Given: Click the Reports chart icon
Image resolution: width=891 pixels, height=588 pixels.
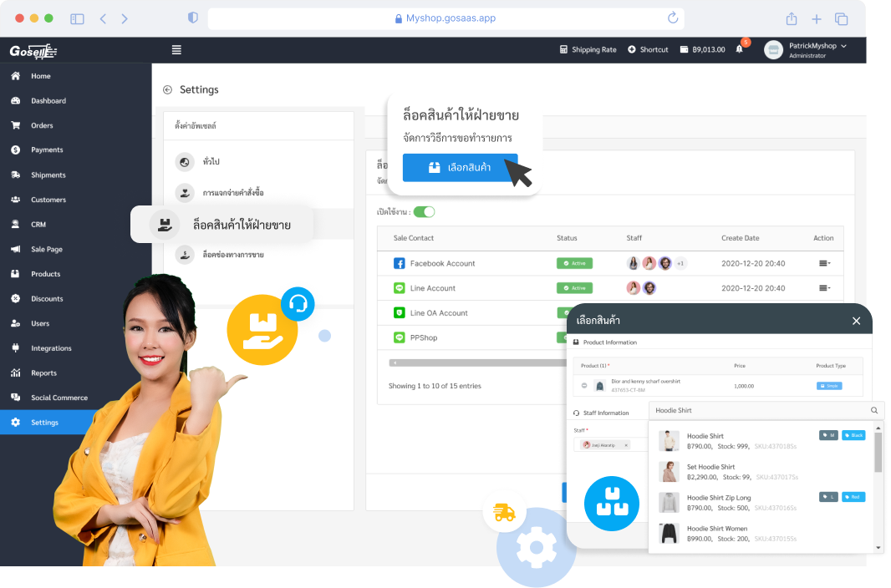Looking at the screenshot, I should click(15, 373).
